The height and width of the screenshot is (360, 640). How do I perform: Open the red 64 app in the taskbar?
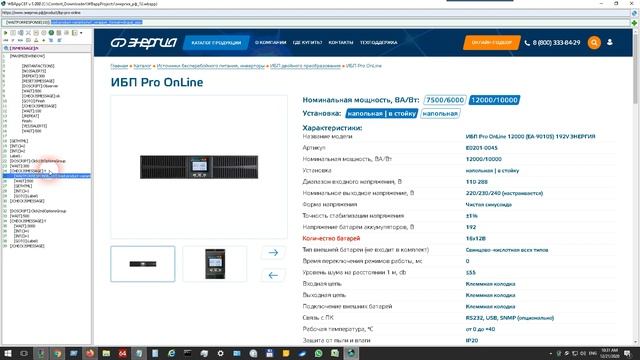pos(122,353)
